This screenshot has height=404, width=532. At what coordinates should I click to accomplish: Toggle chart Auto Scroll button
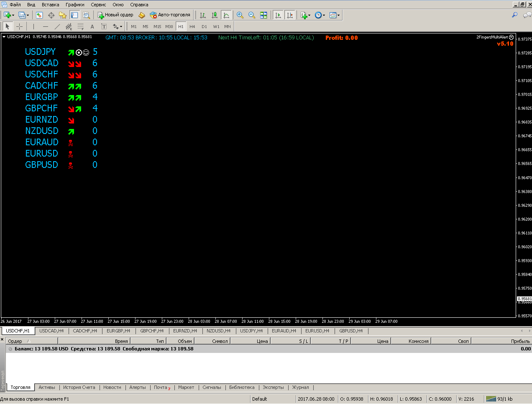(278, 15)
